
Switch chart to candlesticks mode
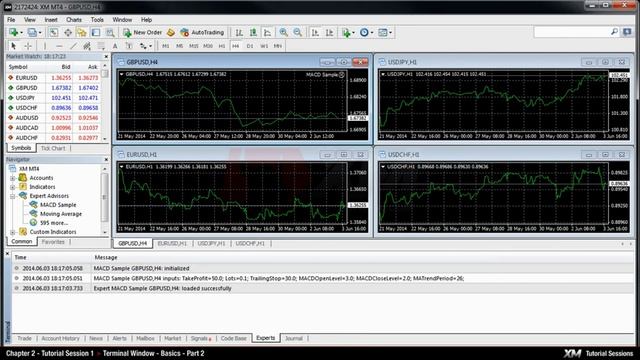click(253, 32)
